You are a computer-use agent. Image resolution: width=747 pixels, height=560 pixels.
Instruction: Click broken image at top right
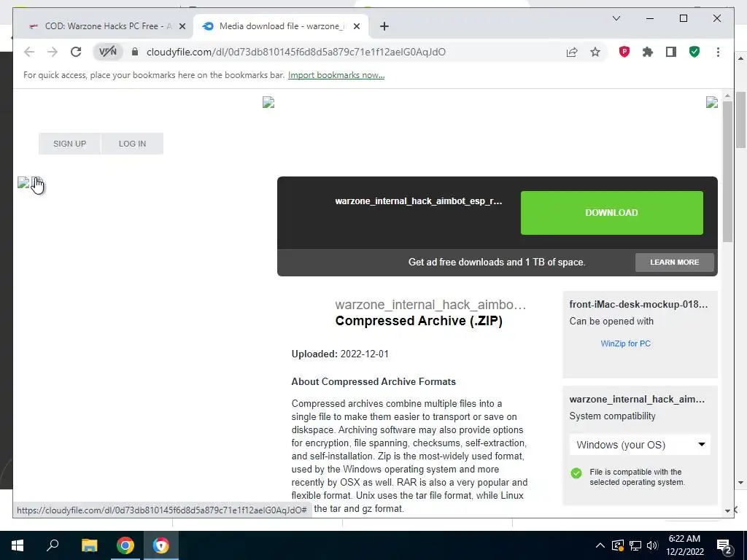coord(712,102)
